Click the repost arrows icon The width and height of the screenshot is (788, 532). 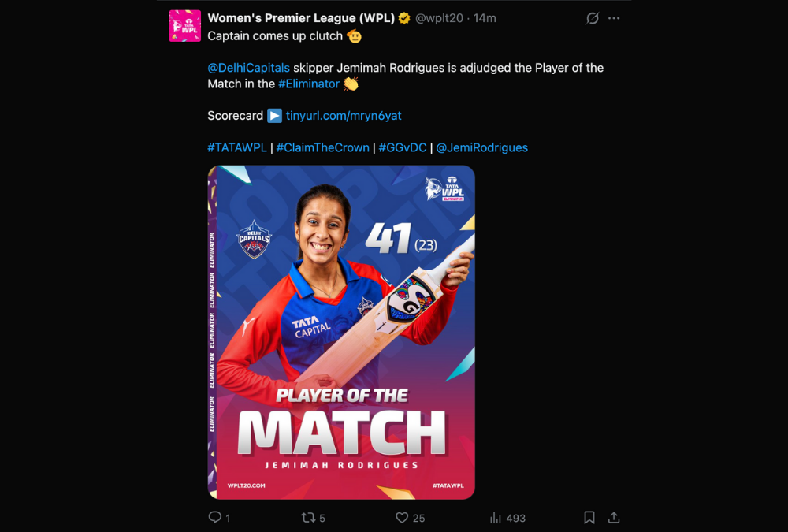[x=307, y=517]
